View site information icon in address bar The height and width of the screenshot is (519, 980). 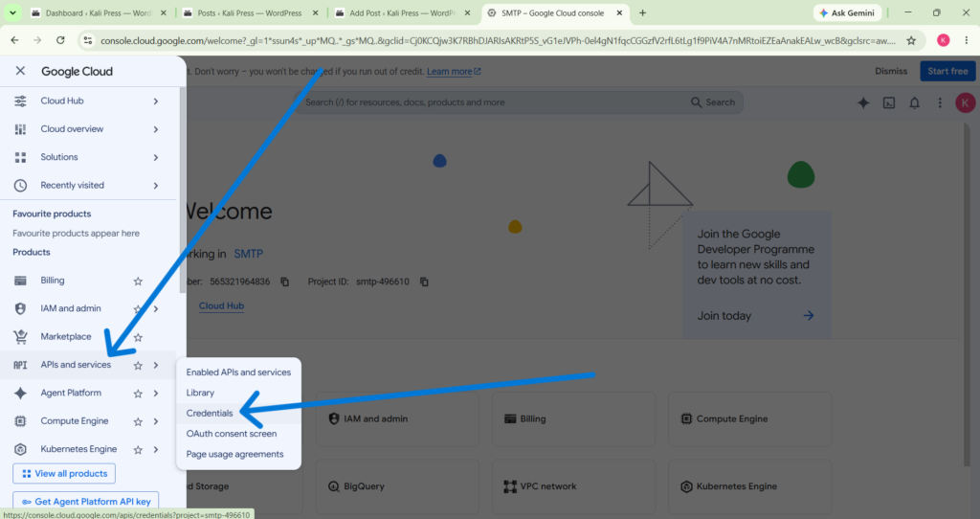click(x=87, y=40)
